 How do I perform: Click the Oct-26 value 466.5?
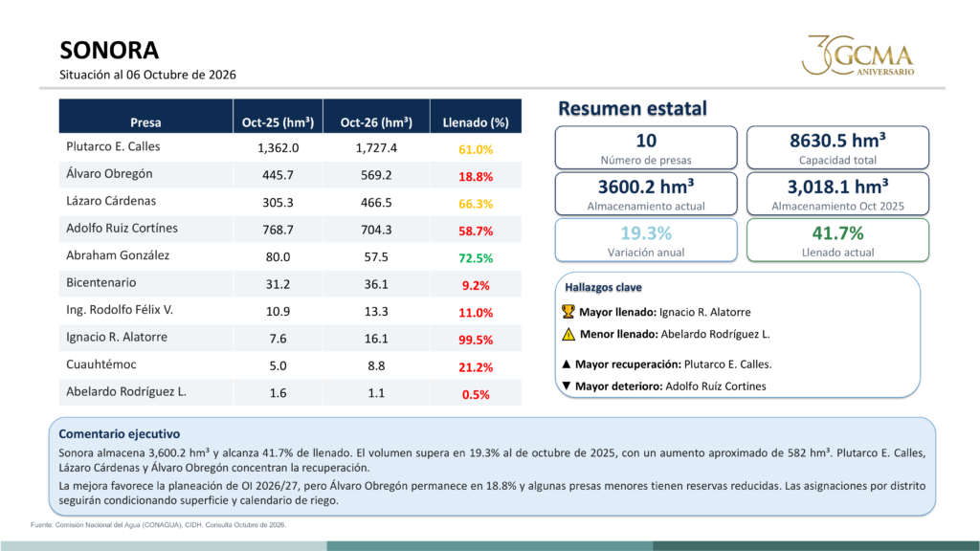tap(376, 203)
